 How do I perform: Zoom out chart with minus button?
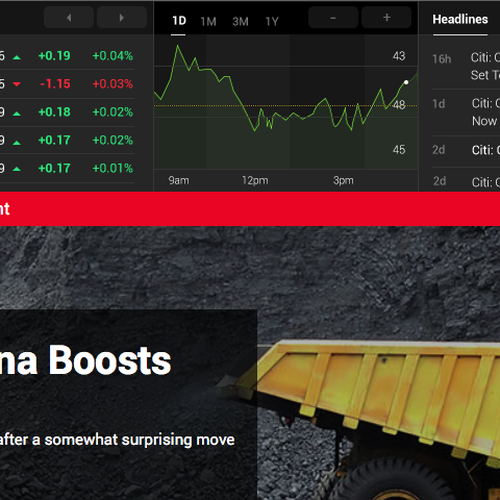click(x=333, y=18)
